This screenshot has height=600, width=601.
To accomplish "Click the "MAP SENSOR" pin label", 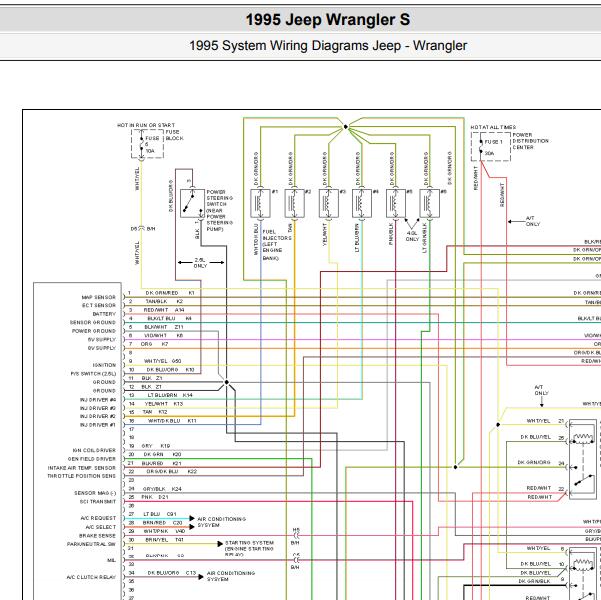I will coord(99,297).
